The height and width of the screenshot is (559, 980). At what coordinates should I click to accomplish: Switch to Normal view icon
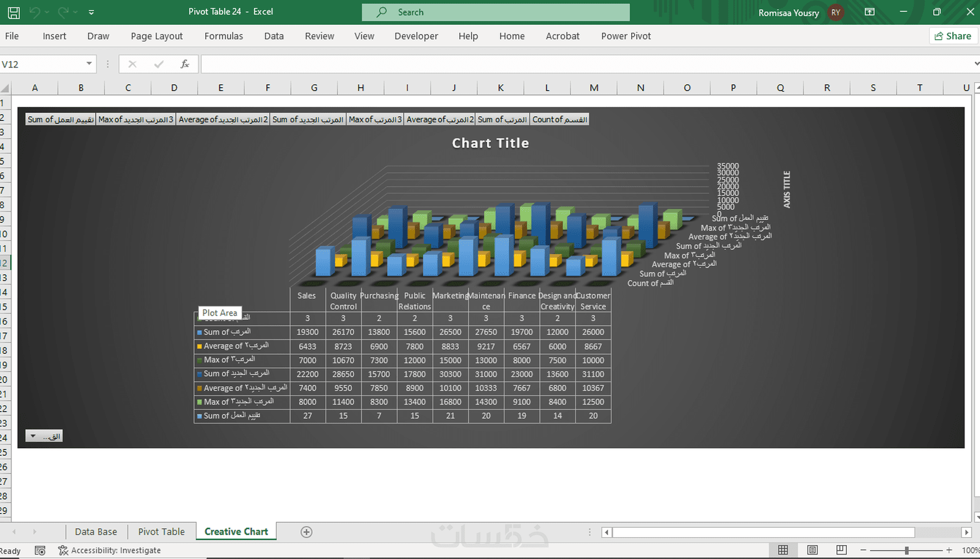783,550
